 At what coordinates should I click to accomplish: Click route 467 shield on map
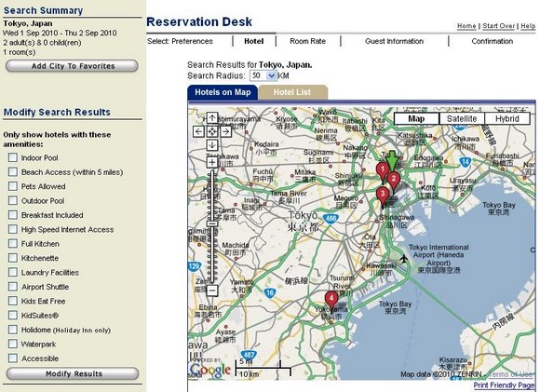(249, 355)
